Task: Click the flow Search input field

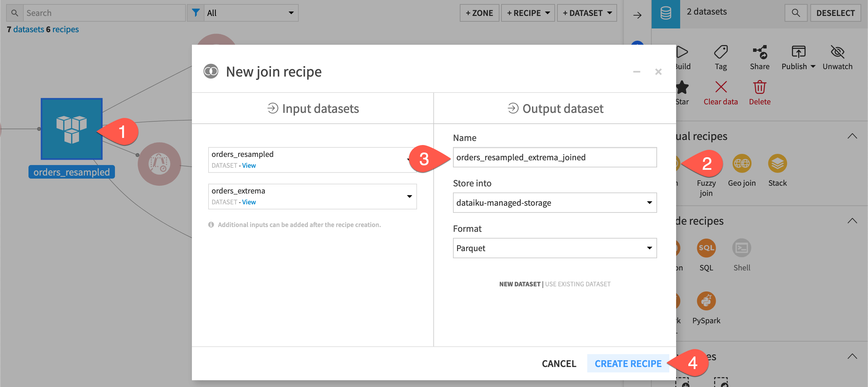Action: pos(104,13)
